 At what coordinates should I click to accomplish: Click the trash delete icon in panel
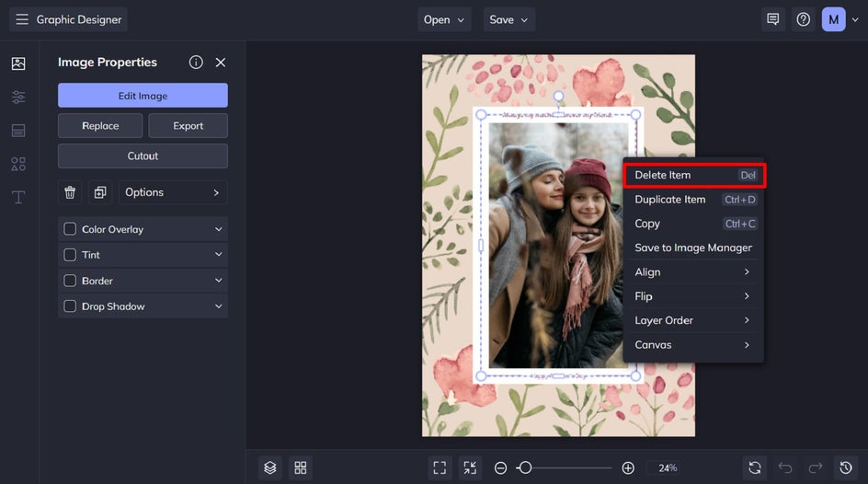(x=70, y=192)
